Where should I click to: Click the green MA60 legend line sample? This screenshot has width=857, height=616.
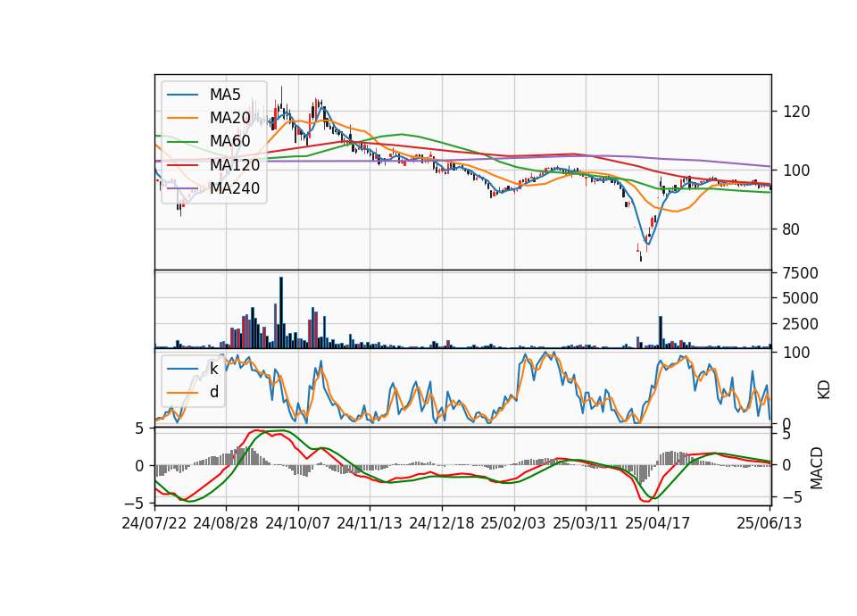182,142
